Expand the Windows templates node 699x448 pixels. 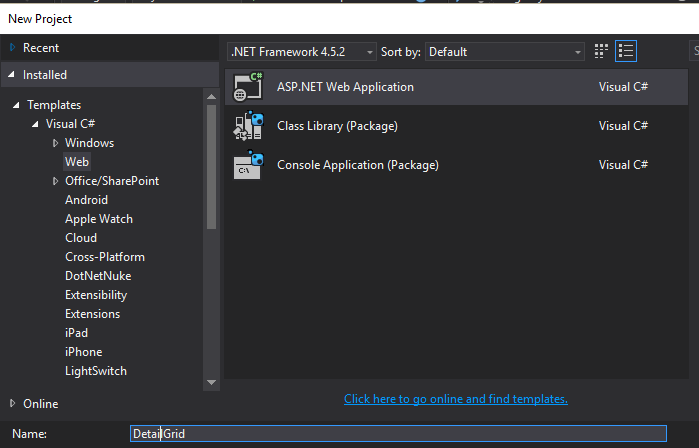[x=55, y=143]
